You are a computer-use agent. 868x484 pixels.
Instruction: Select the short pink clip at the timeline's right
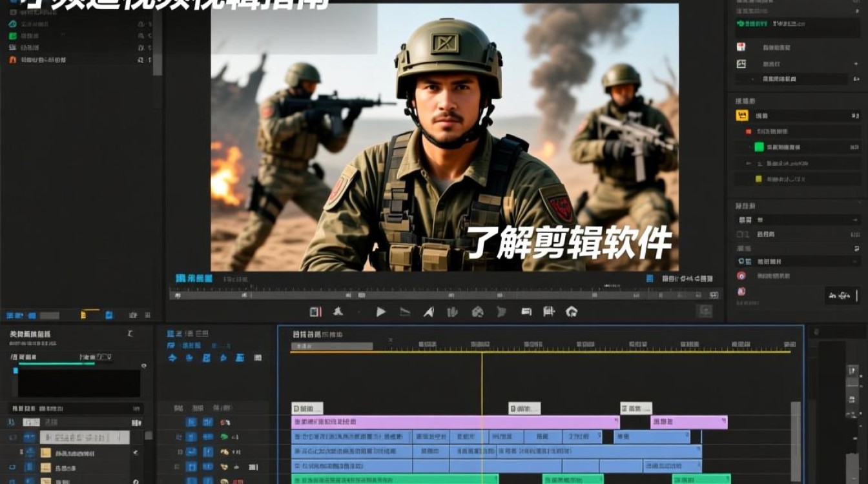[x=688, y=422]
